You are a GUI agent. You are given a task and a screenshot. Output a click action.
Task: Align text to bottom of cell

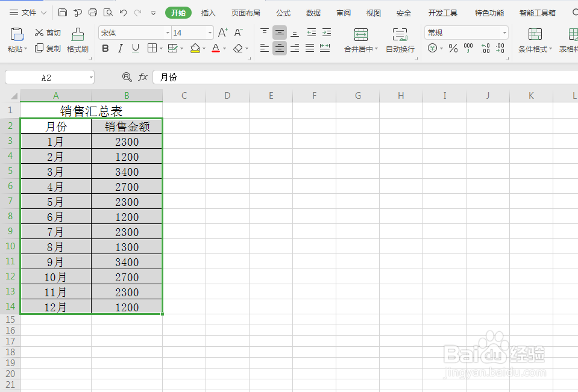click(x=295, y=33)
